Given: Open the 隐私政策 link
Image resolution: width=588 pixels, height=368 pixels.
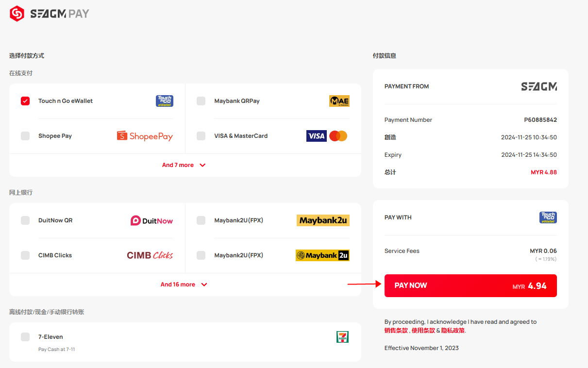Looking at the screenshot, I should click(x=453, y=331).
